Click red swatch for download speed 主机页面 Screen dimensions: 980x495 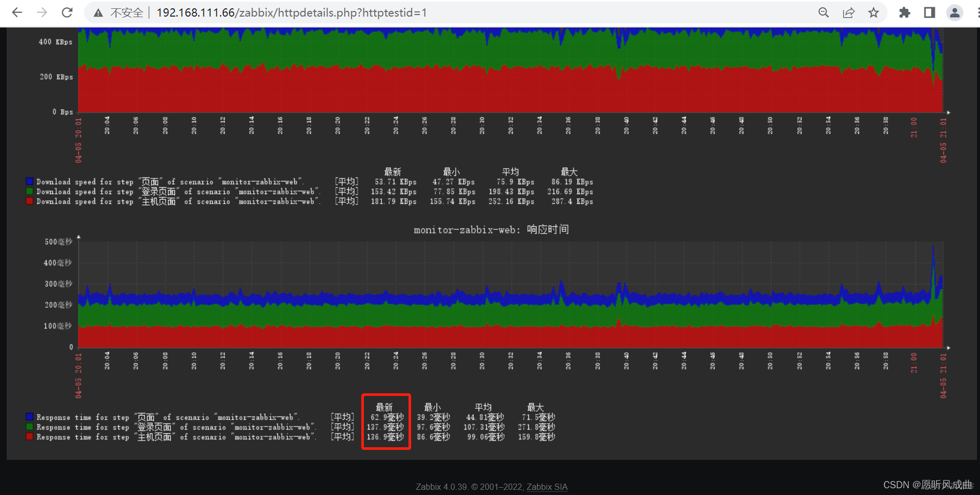[30, 201]
